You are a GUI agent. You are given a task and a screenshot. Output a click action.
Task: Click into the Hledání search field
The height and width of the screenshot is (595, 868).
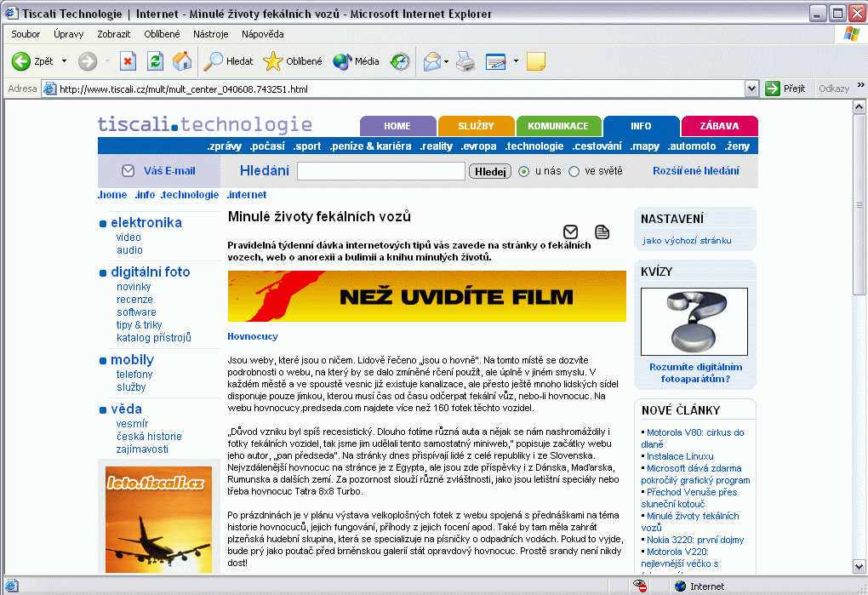tap(381, 171)
